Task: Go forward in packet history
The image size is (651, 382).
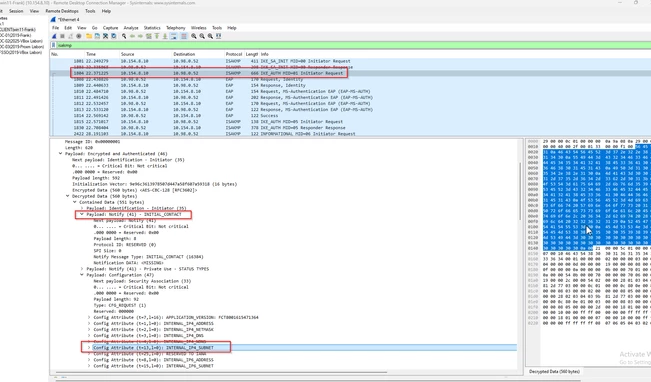Action: click(x=140, y=37)
